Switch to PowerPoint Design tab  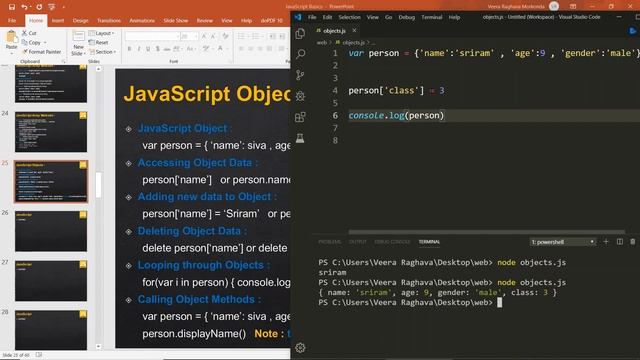pos(80,20)
